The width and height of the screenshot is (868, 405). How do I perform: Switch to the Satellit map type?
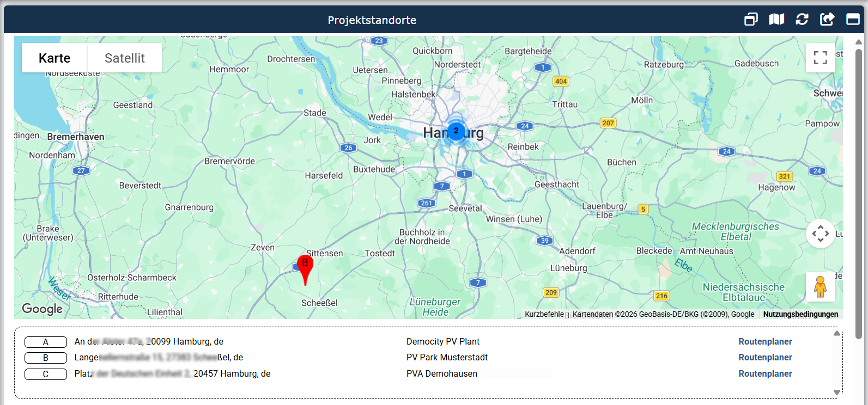click(125, 58)
